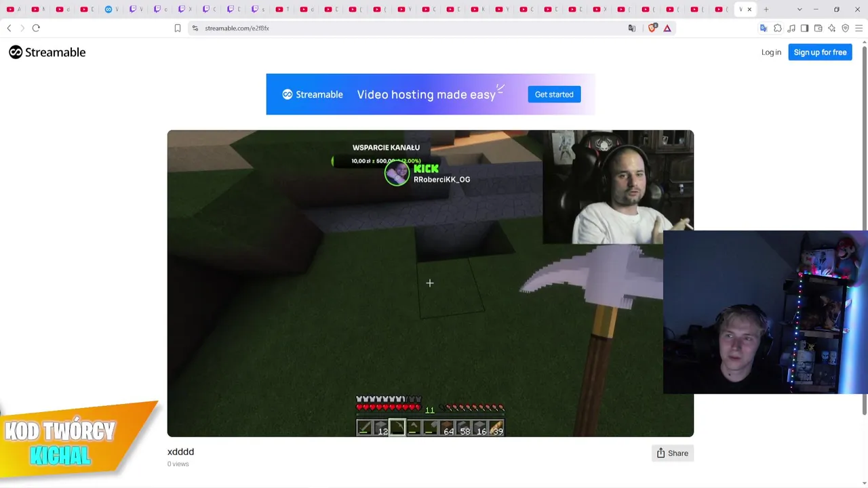The width and height of the screenshot is (868, 488).
Task: Click the '0 views' count text
Action: (178, 464)
